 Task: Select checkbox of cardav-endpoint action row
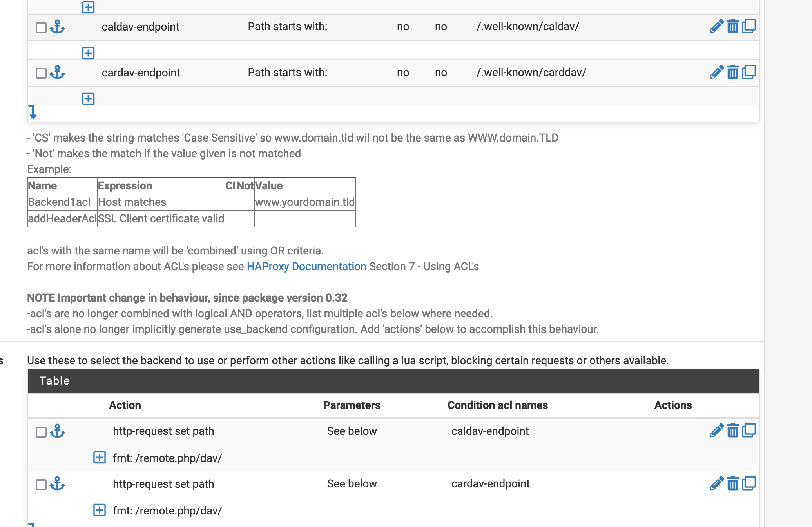coord(41,485)
